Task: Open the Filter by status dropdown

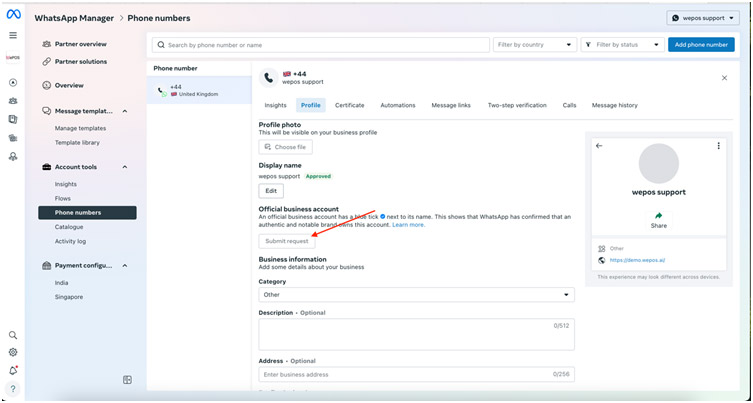Action: (622, 45)
